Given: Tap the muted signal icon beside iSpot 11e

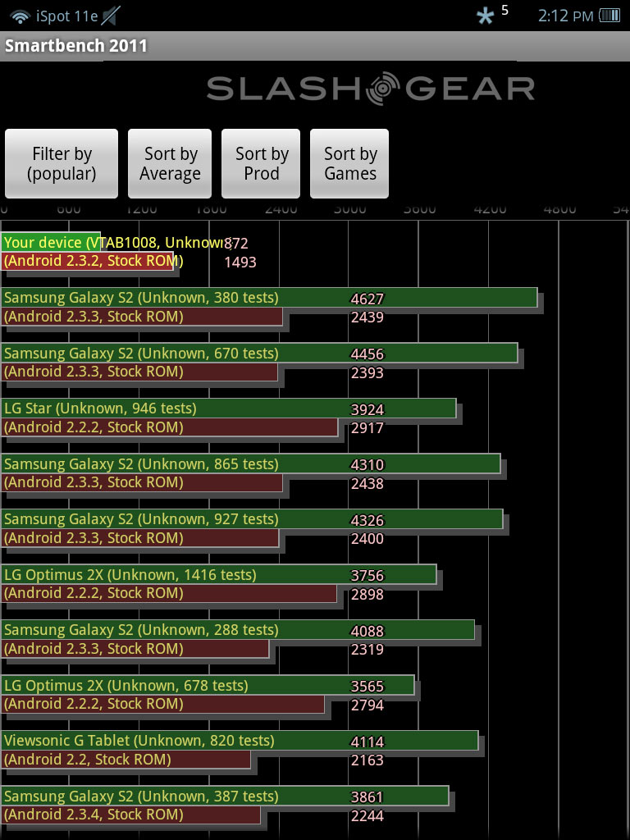Looking at the screenshot, I should click(110, 16).
